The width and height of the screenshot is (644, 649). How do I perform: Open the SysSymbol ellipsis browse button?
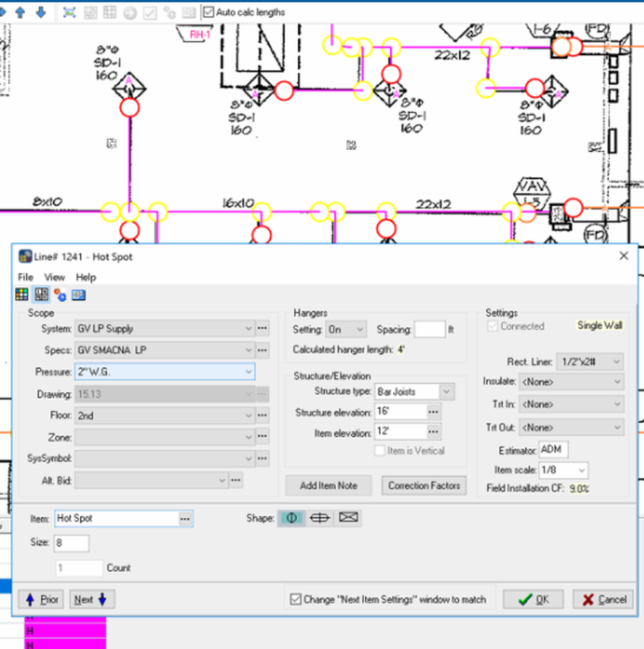tap(263, 458)
